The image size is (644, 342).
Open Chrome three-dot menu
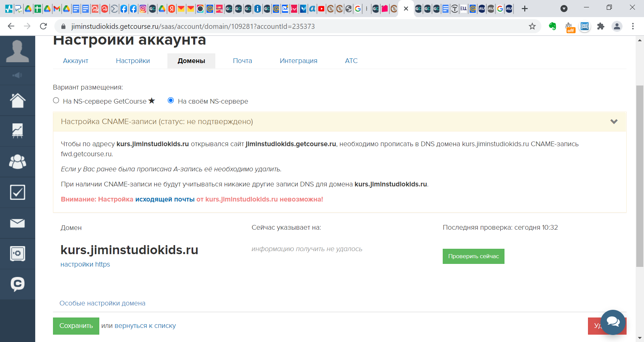[x=633, y=26]
